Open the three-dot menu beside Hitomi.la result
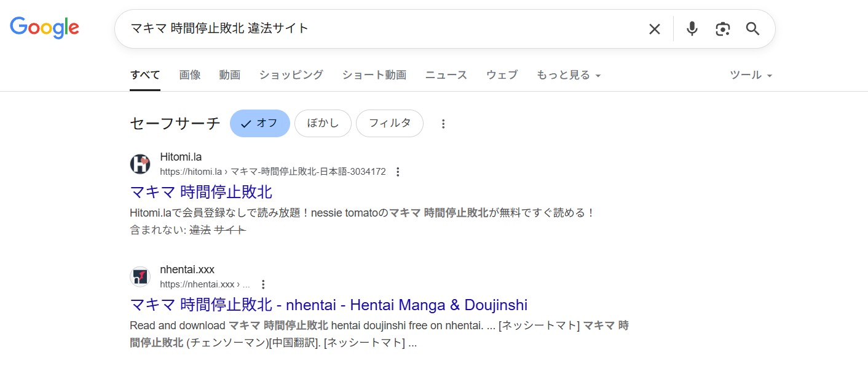868x368 pixels. [398, 172]
